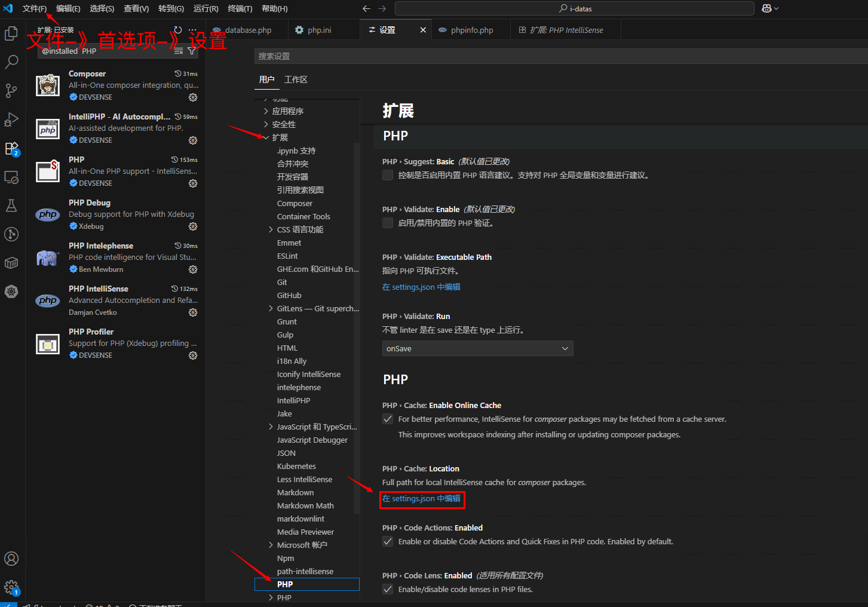Switch to database.php tab
This screenshot has width=868, height=607.
[247, 30]
